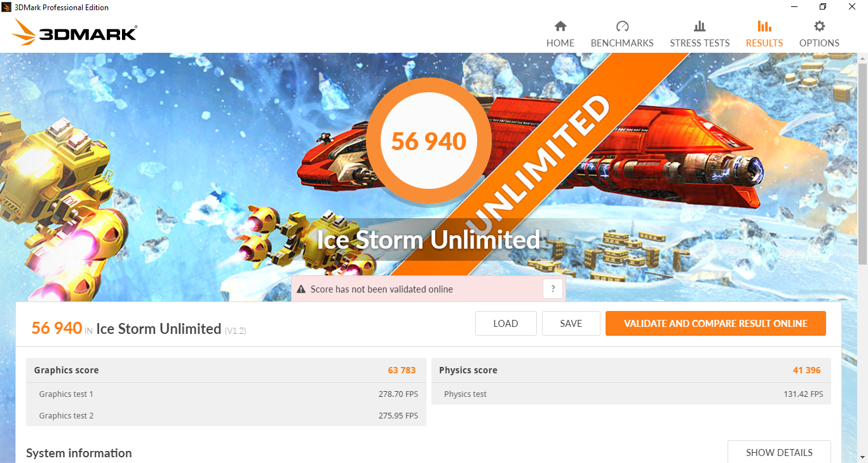The width and height of the screenshot is (868, 463).
Task: Click the Results bar chart icon
Action: pyautogui.click(x=764, y=26)
